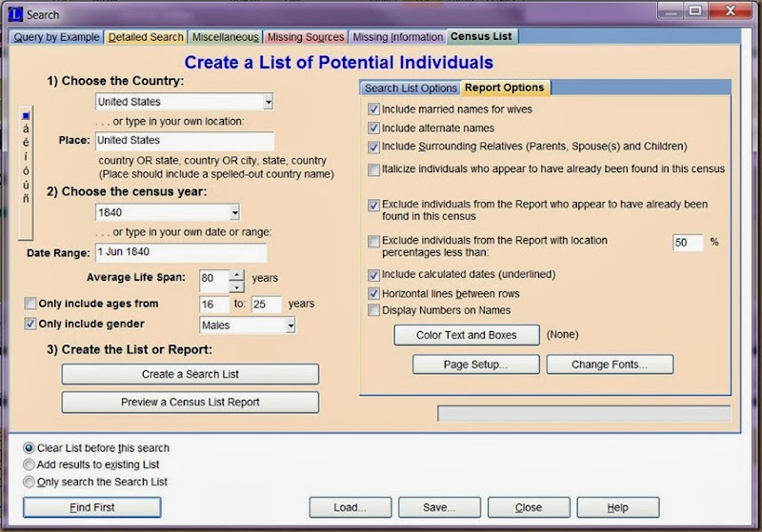Insert the í special character
This screenshot has width=762, height=532.
point(26,157)
